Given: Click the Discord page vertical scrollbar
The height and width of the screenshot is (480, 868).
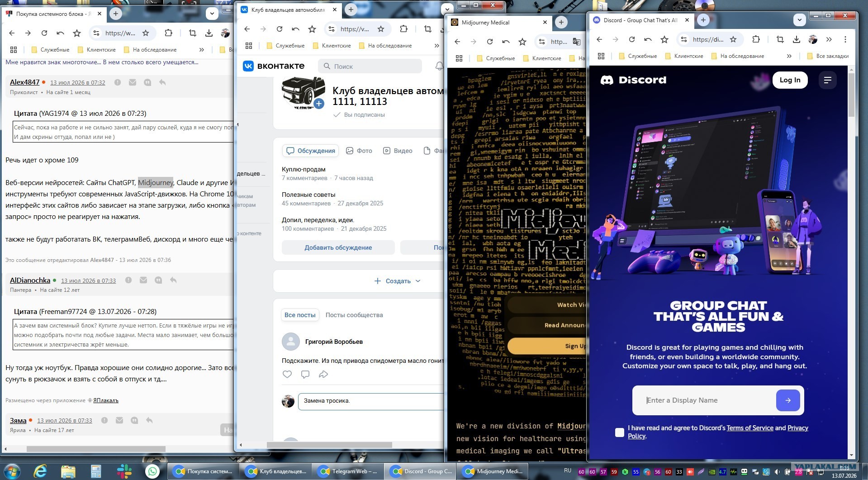Looking at the screenshot, I should coord(851,95).
